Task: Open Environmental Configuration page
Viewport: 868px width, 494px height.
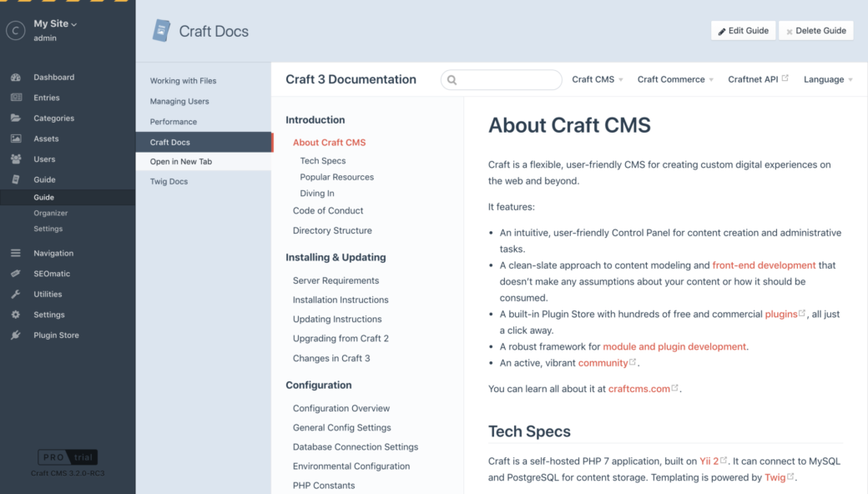Action: coord(351,466)
